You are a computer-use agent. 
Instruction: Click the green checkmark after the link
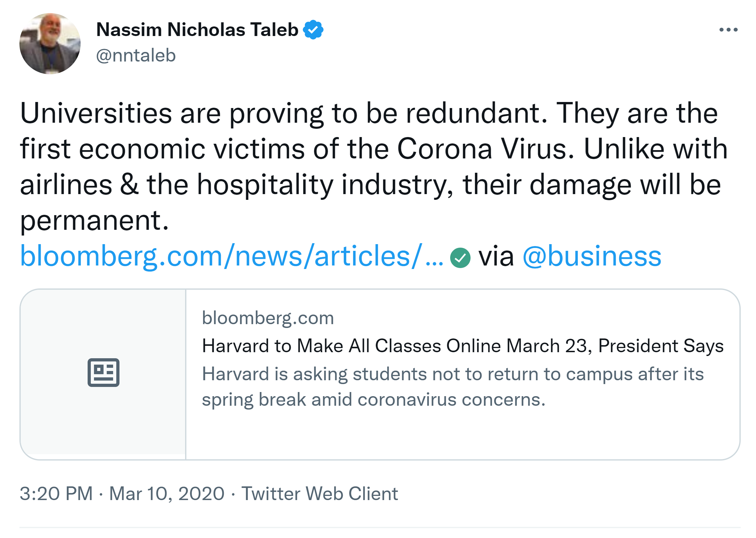point(460,258)
